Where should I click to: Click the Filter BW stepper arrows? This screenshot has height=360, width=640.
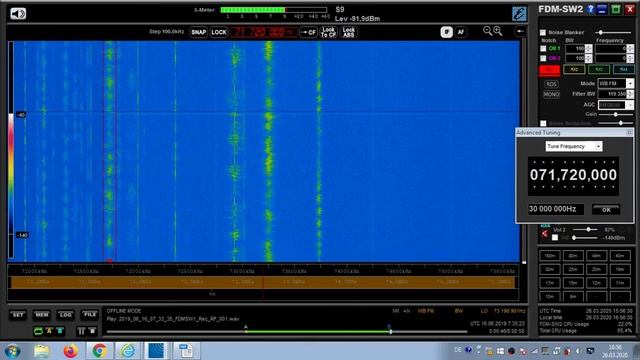630,94
